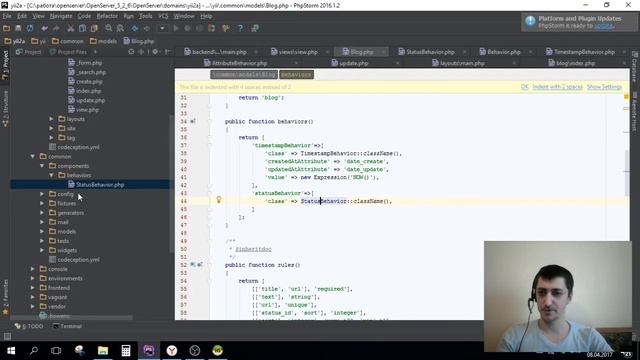Click the green Run play icon

pyautogui.click(x=176, y=28)
